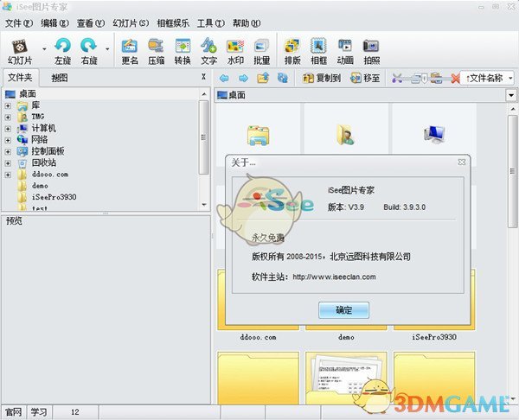Screen dimensions: 519x420
Task: Open the 工具(T) menu
Action: click(211, 23)
